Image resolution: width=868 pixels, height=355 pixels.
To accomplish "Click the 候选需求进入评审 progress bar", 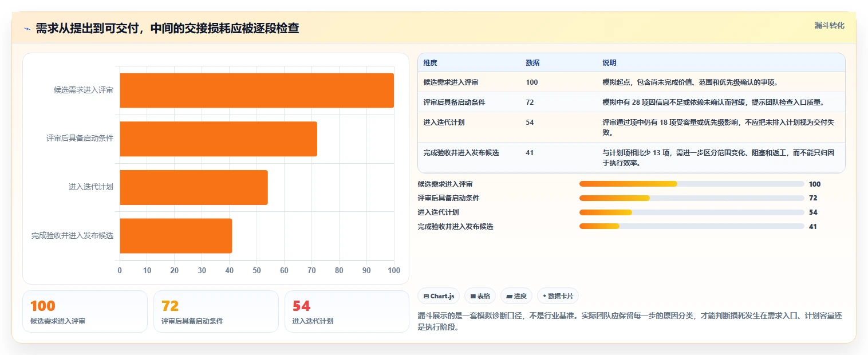I will pyautogui.click(x=692, y=184).
